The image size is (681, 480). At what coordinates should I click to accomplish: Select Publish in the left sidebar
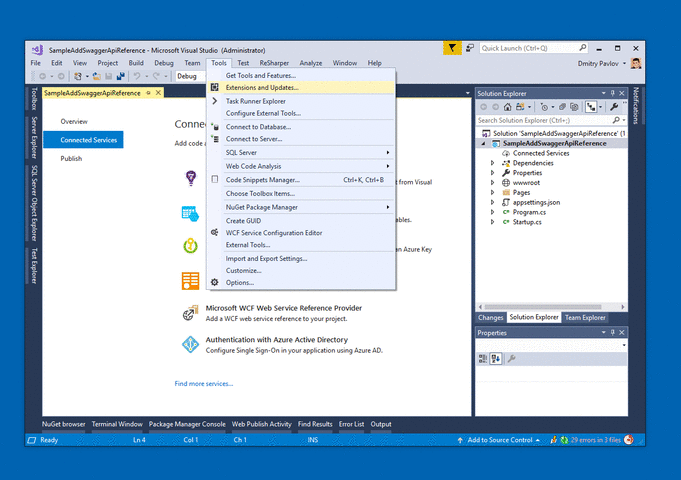pos(71,159)
